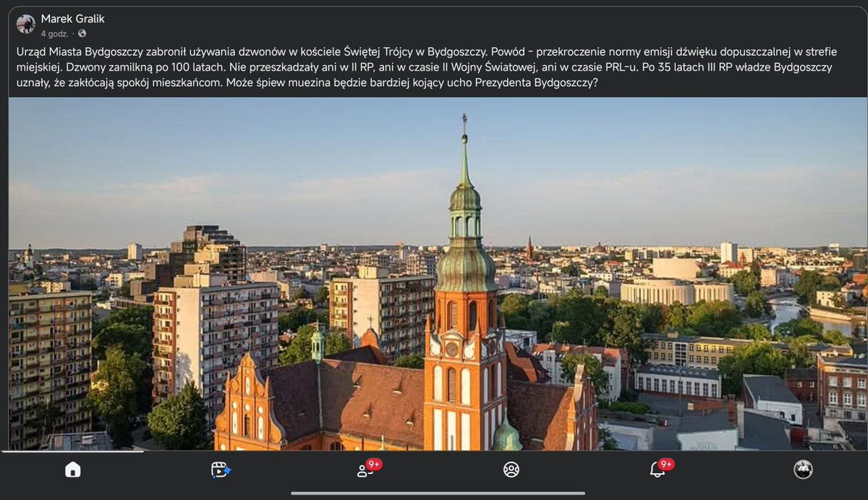Open the Home feed tab
This screenshot has width=868, height=500.
(x=73, y=470)
